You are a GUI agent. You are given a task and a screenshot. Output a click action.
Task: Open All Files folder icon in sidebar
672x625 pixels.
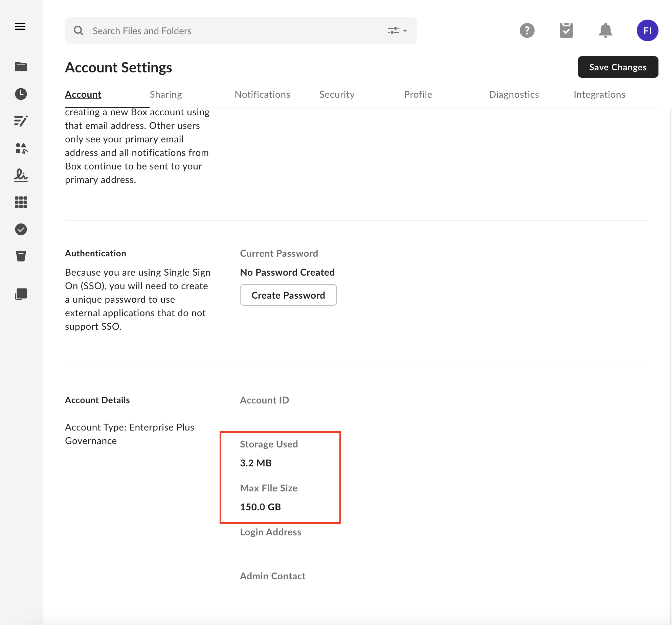[x=21, y=67]
